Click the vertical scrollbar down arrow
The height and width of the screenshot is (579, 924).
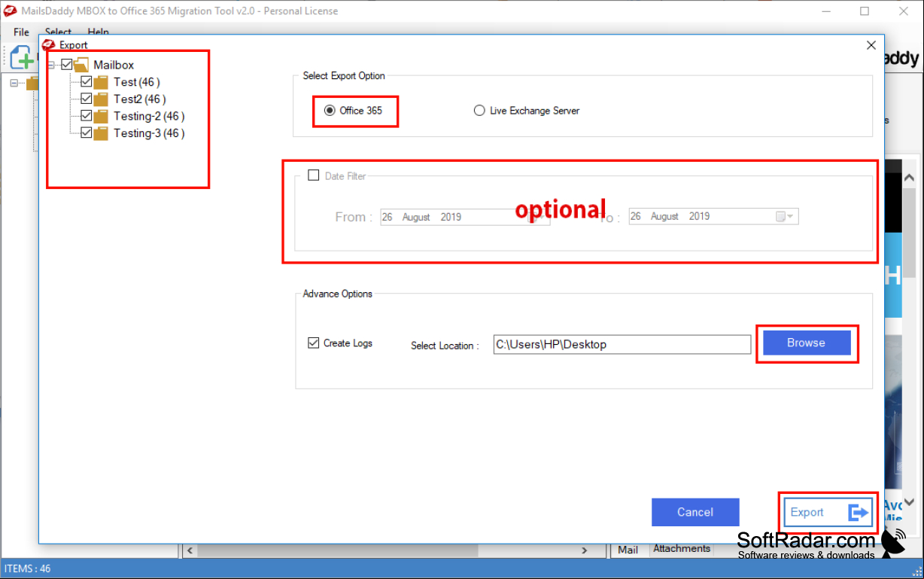pos(909,501)
